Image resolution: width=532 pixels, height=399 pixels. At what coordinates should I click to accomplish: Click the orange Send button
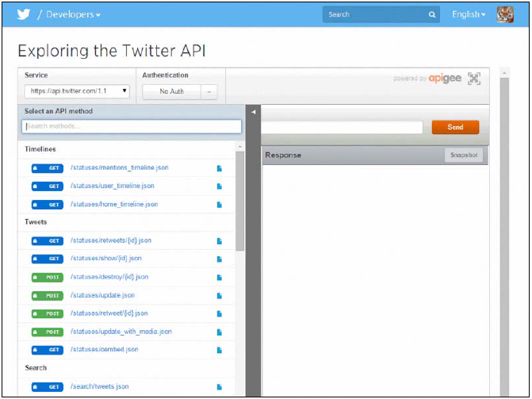coord(455,127)
